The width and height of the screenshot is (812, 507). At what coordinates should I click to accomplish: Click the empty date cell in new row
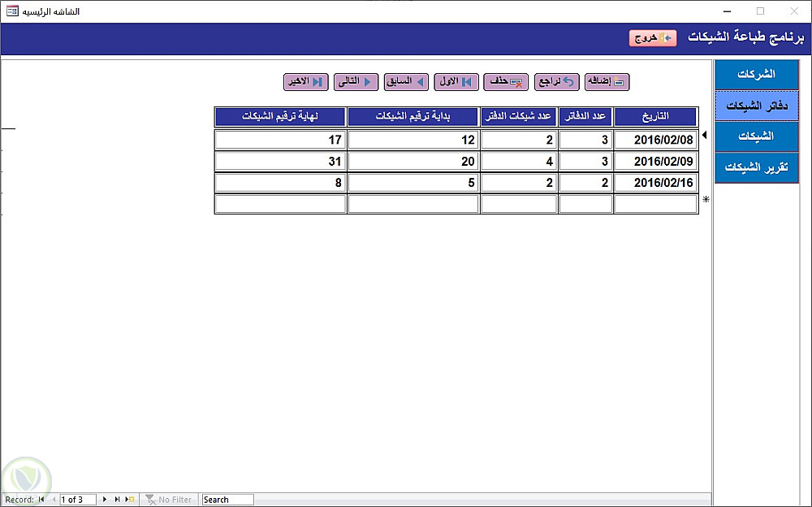[655, 204]
